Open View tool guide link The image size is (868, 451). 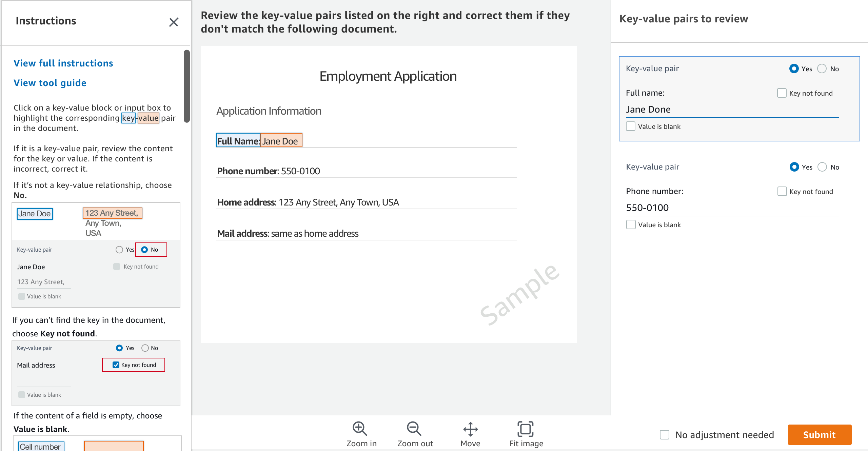pos(51,83)
